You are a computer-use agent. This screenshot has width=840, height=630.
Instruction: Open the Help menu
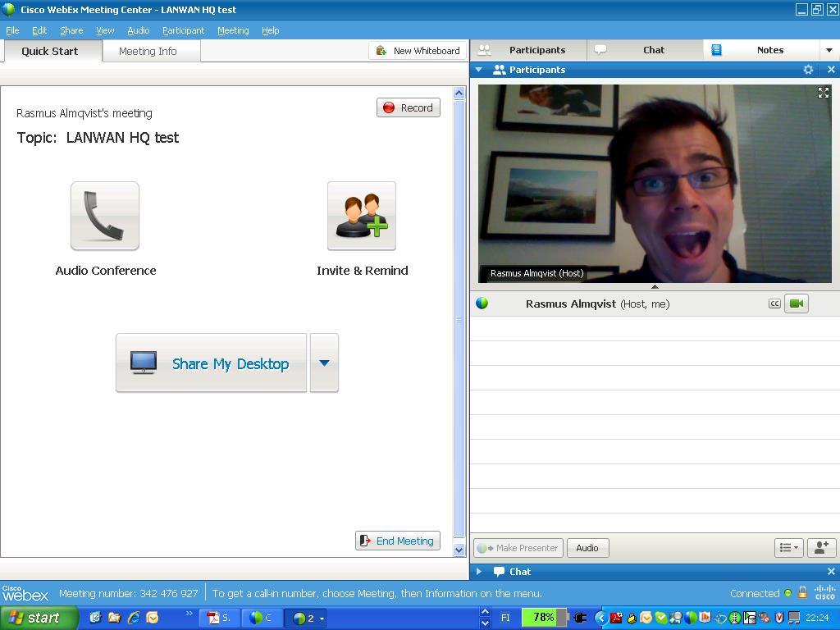pyautogui.click(x=271, y=30)
